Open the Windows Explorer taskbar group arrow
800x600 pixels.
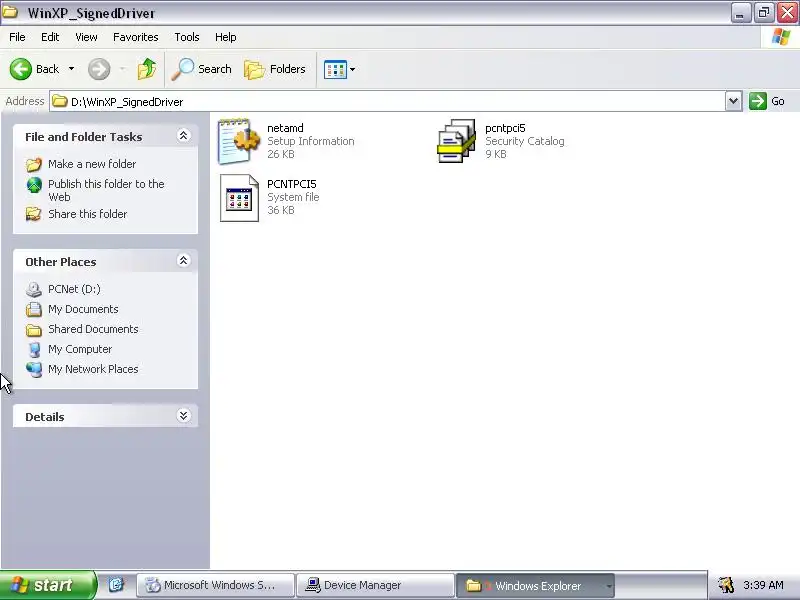click(609, 586)
